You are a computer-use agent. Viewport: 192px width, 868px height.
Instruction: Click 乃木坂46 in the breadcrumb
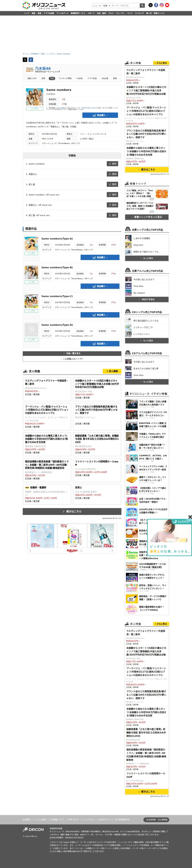coord(34,54)
